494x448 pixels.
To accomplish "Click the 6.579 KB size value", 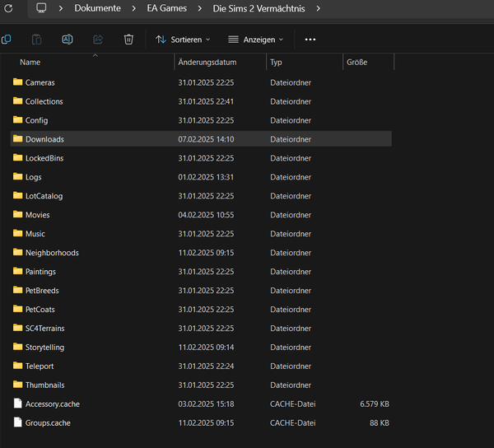I will tap(375, 404).
